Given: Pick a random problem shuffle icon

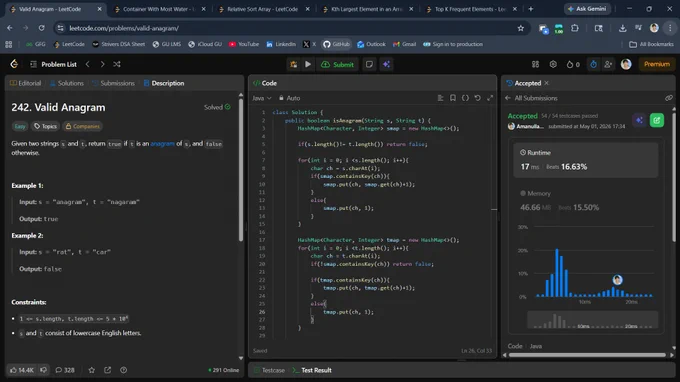Looking at the screenshot, I should click(x=117, y=64).
